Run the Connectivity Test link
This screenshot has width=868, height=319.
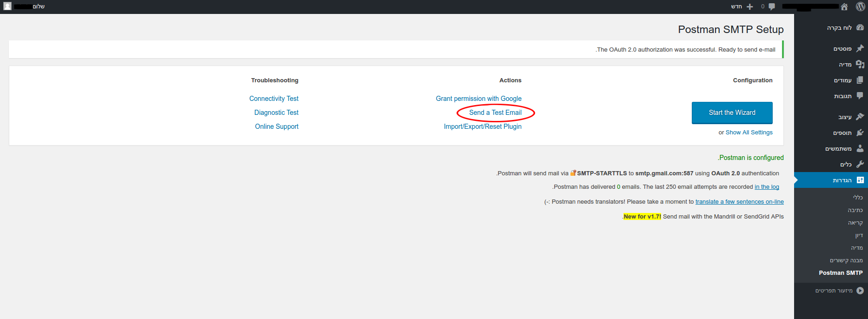coord(274,99)
